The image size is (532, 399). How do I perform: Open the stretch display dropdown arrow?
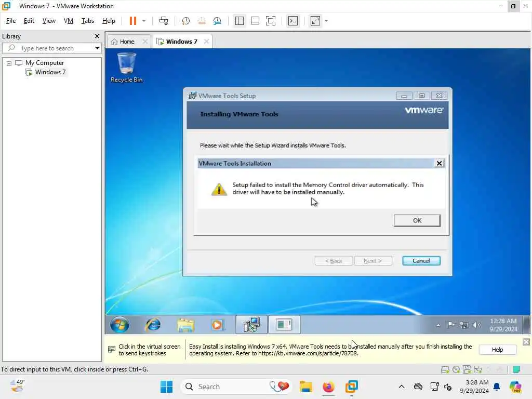[x=326, y=21]
